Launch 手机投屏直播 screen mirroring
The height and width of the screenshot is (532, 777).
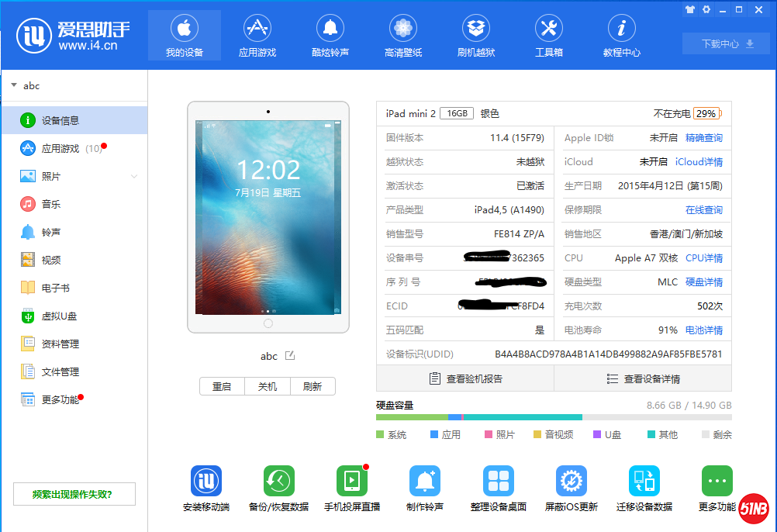[351, 481]
